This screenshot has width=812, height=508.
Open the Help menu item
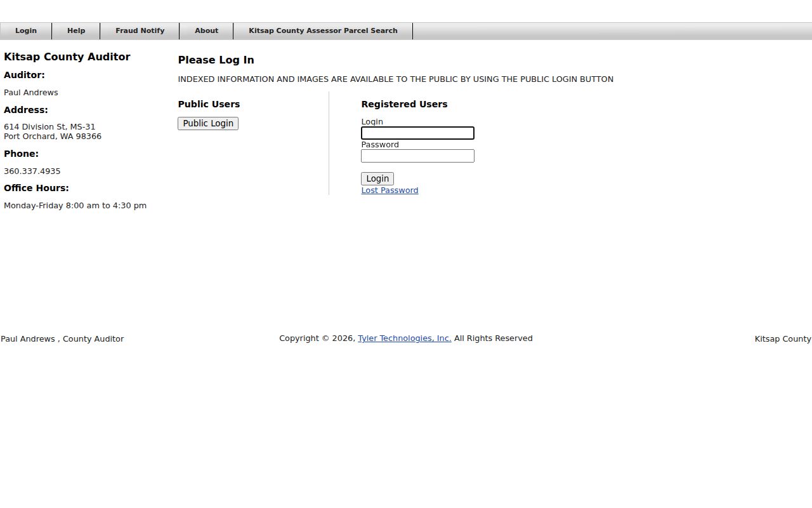coord(76,31)
